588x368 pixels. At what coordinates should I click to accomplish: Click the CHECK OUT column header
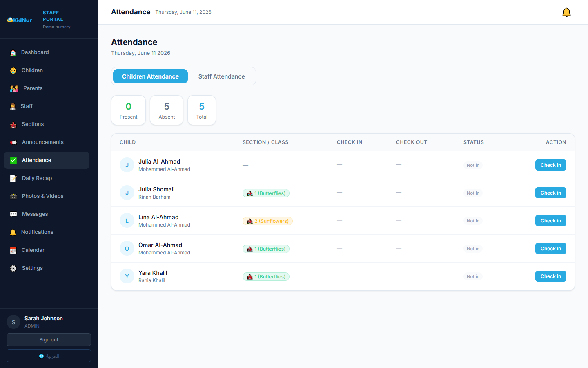412,142
